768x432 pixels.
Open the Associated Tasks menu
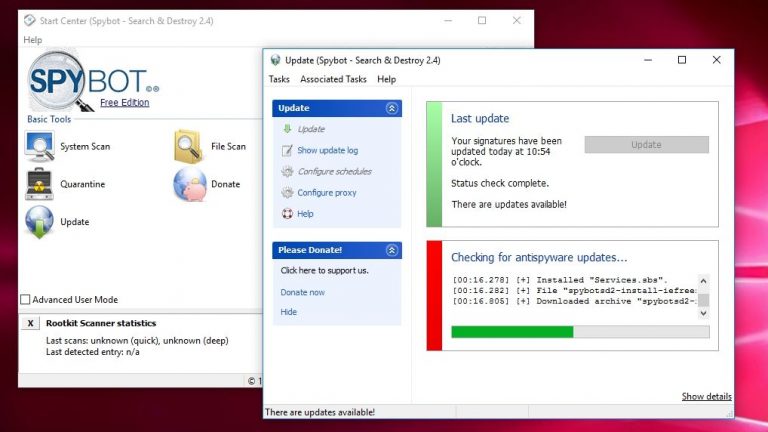(x=334, y=79)
